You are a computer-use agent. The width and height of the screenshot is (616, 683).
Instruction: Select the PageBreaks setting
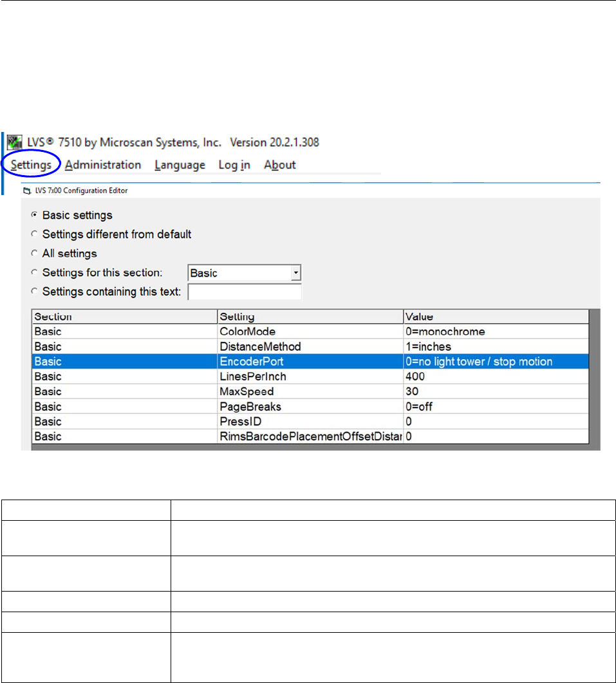click(x=310, y=406)
